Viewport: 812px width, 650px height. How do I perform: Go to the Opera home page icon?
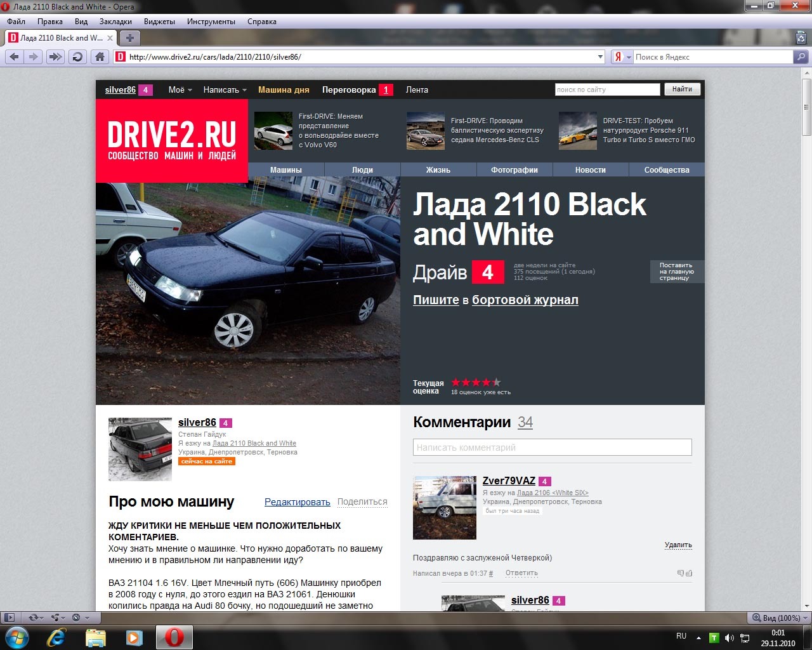[x=100, y=56]
